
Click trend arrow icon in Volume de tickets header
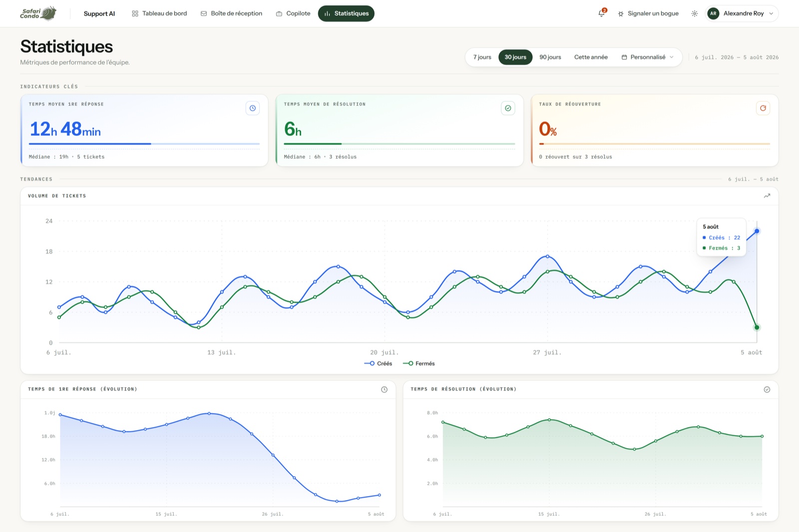[767, 196]
